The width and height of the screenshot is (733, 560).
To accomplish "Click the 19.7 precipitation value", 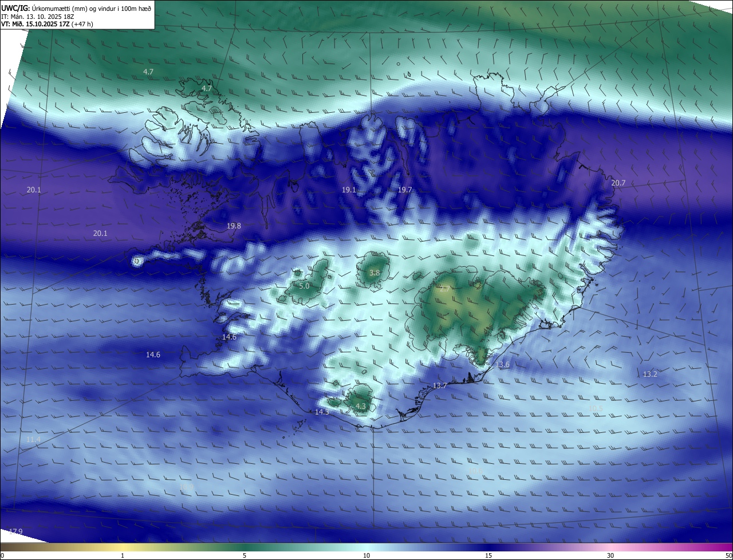I will 405,190.
